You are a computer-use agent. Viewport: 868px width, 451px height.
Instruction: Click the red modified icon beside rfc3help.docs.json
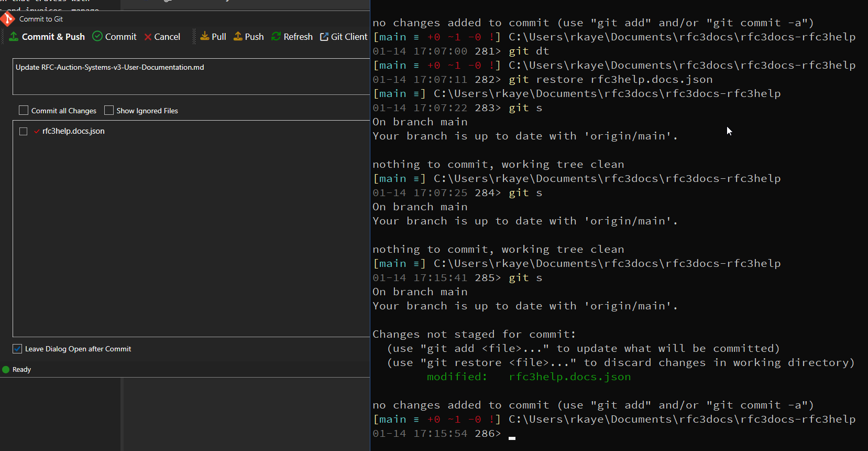37,132
